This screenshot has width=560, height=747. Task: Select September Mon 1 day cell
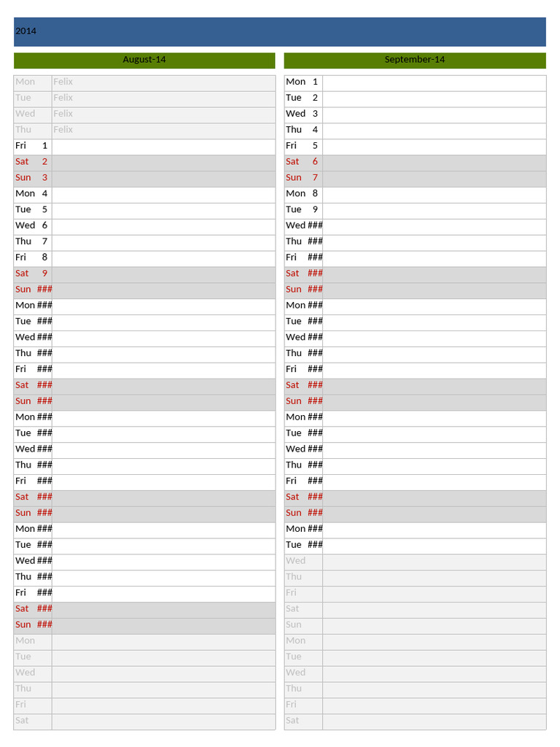coord(303,82)
